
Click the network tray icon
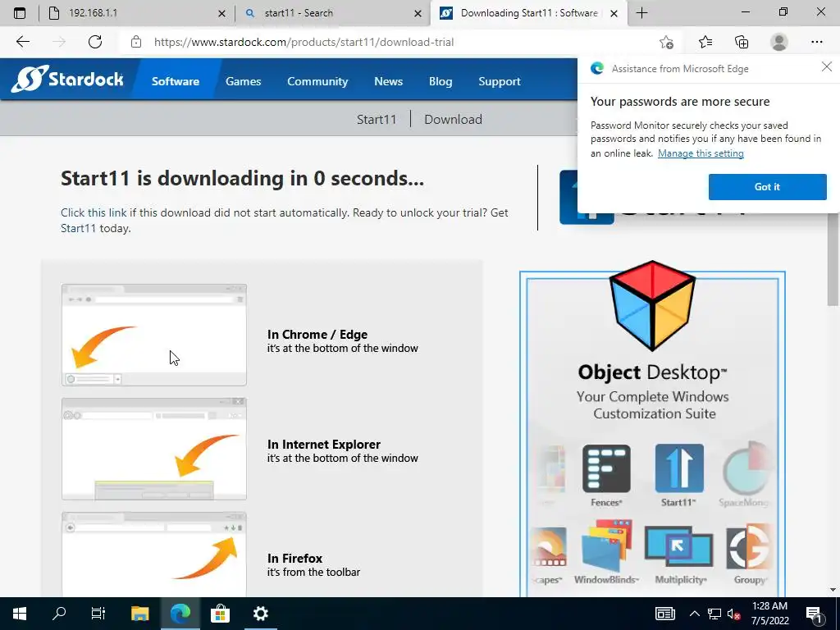[714, 614]
